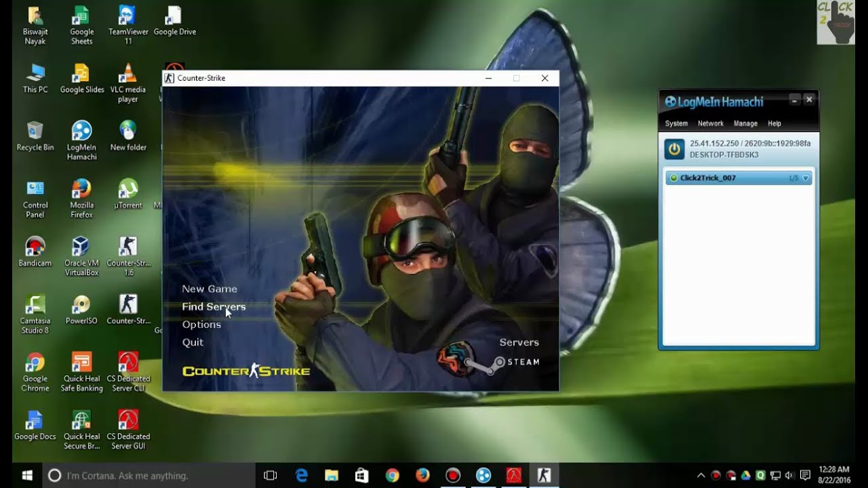Open TeamViewer 11 desktop icon
Viewport: 868px width, 488px height.
point(128,26)
